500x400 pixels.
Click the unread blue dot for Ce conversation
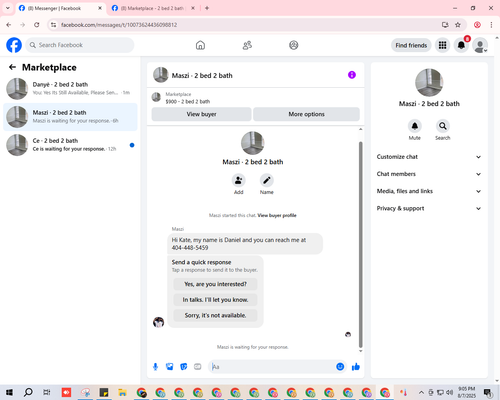point(132,145)
